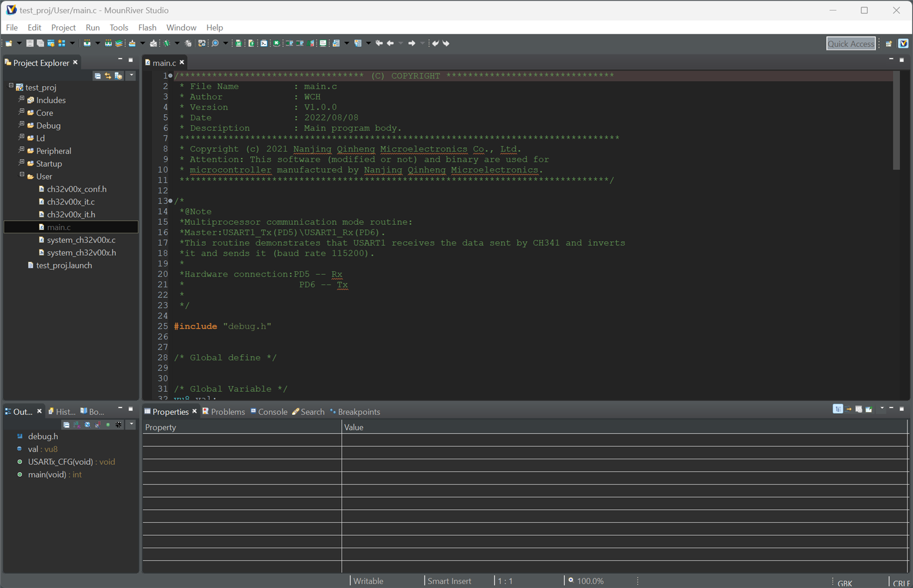The image size is (913, 588).
Task: Click Collapse All in Project Explorer
Action: [97, 76]
